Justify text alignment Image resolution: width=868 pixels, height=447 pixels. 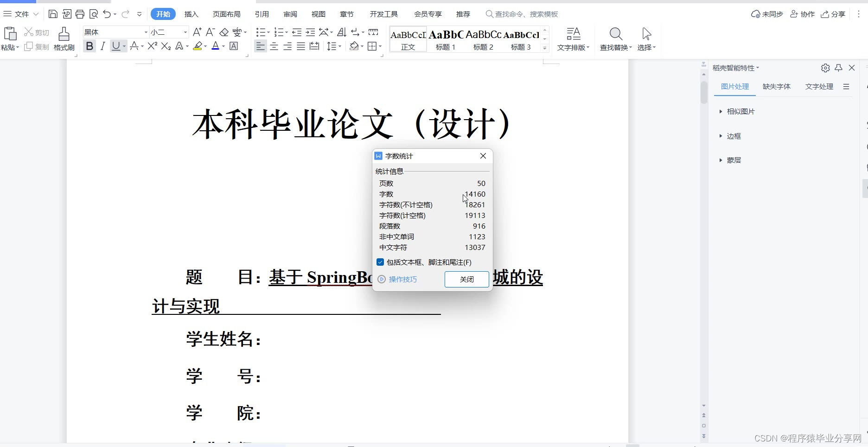click(301, 46)
